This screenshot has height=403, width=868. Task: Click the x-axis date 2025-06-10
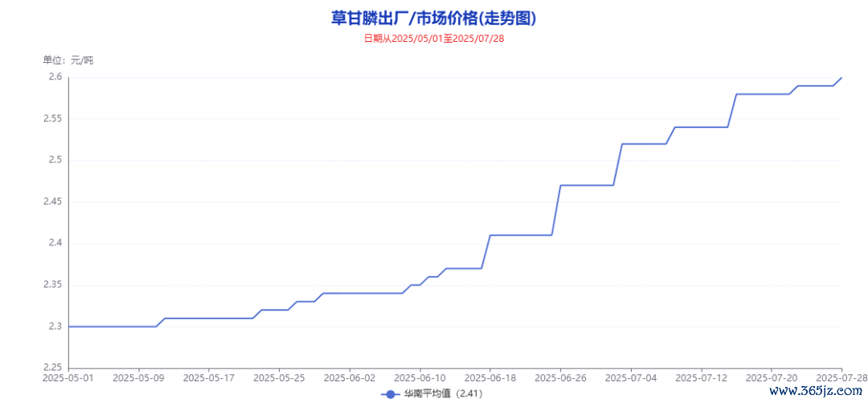point(420,377)
